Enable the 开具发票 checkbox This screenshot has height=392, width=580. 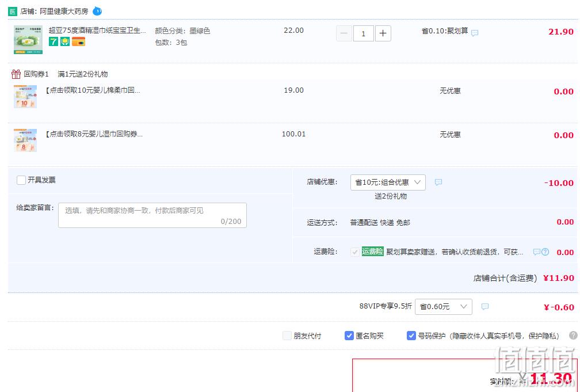coord(21,180)
